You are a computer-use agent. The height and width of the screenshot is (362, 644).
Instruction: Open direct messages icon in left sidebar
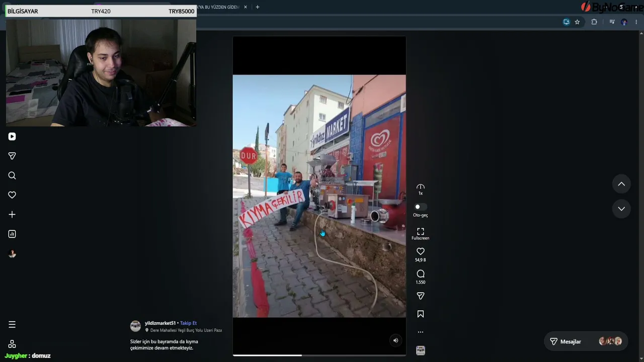pos(12,156)
